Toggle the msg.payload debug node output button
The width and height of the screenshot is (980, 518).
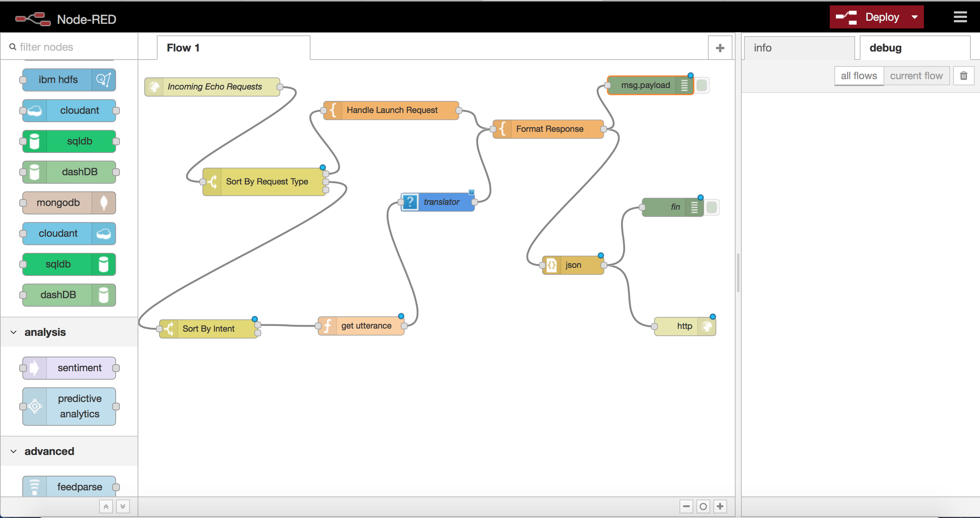click(x=702, y=85)
